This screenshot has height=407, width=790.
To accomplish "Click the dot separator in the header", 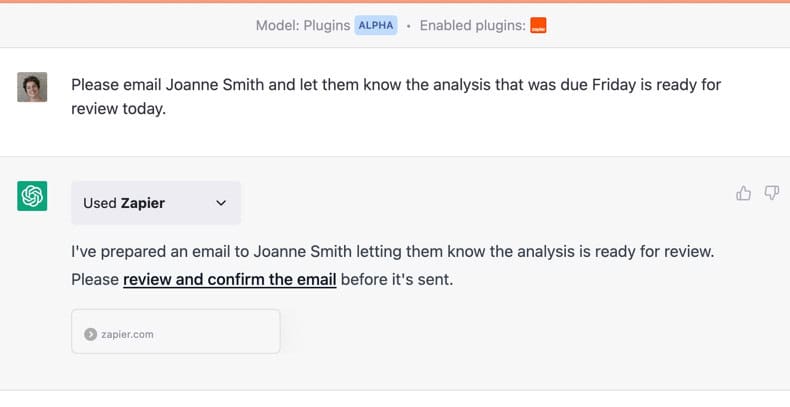I will (409, 26).
